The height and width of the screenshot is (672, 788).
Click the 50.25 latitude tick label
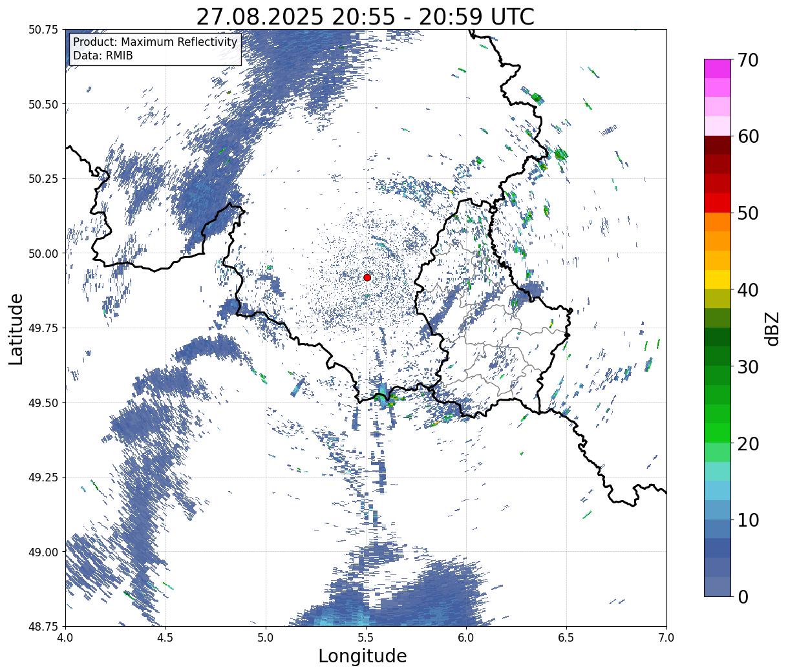[44, 179]
